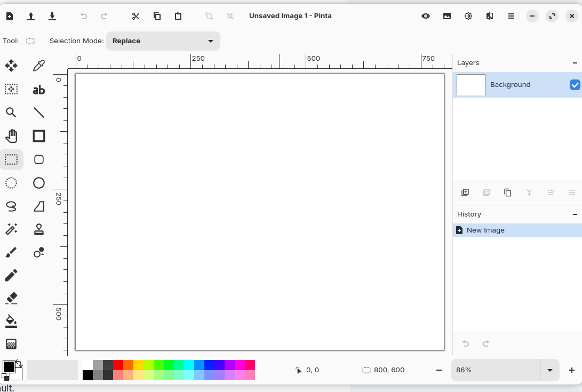This screenshot has height=392, width=582.
Task: Activate the Clone Stamp tool
Action: coord(39,229)
